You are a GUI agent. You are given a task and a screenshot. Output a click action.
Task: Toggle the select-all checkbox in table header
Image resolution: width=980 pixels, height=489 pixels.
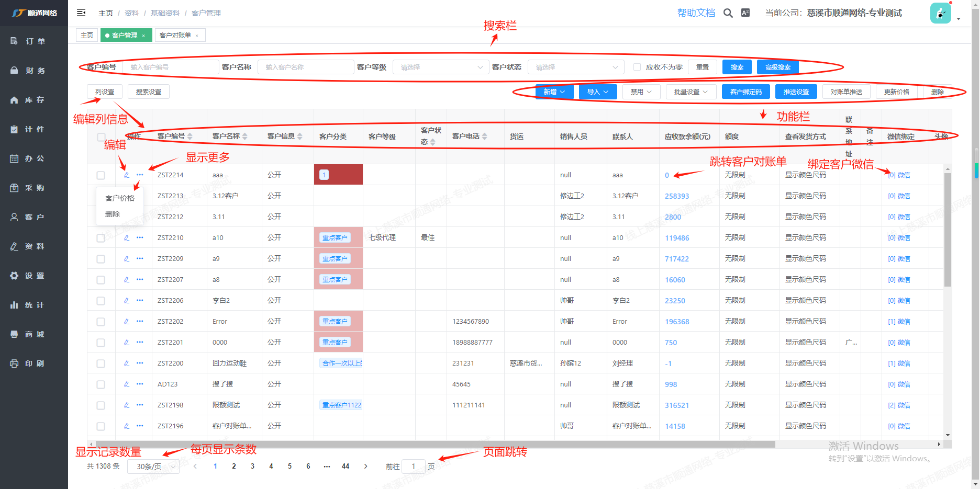point(101,137)
